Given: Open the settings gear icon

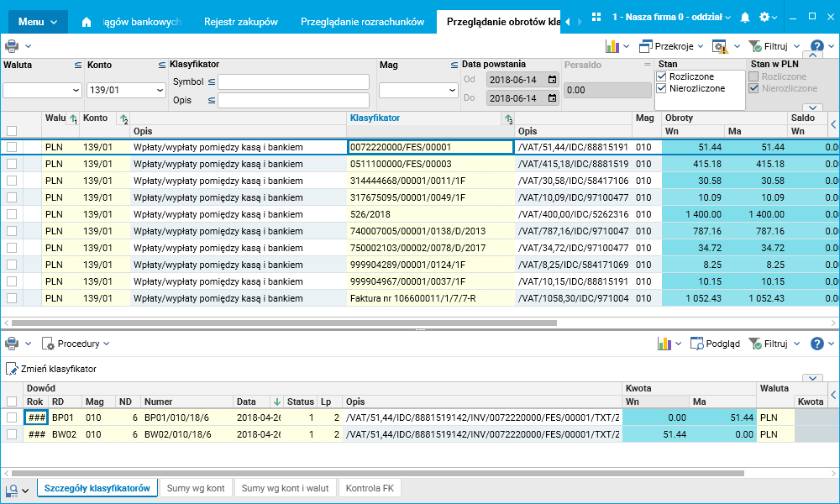Looking at the screenshot, I should tap(764, 18).
